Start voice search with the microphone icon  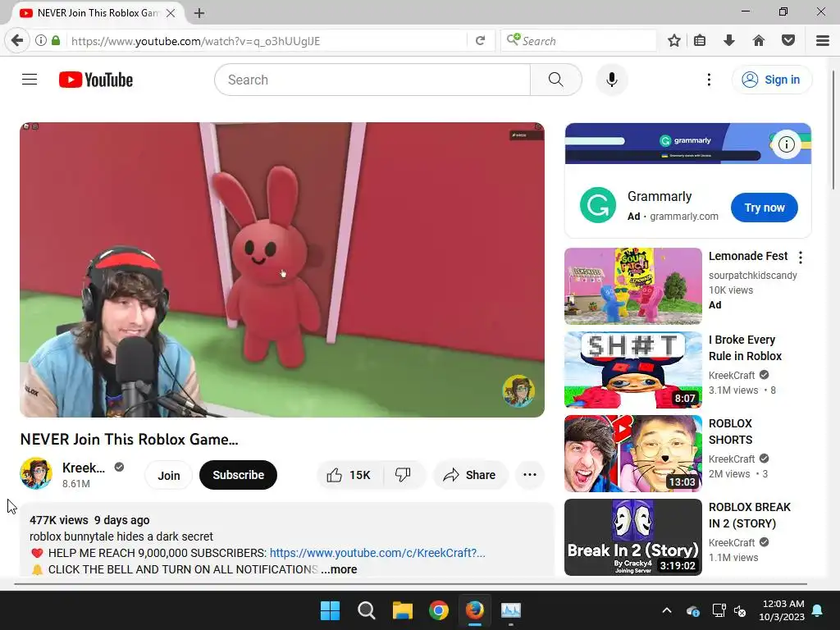(612, 80)
